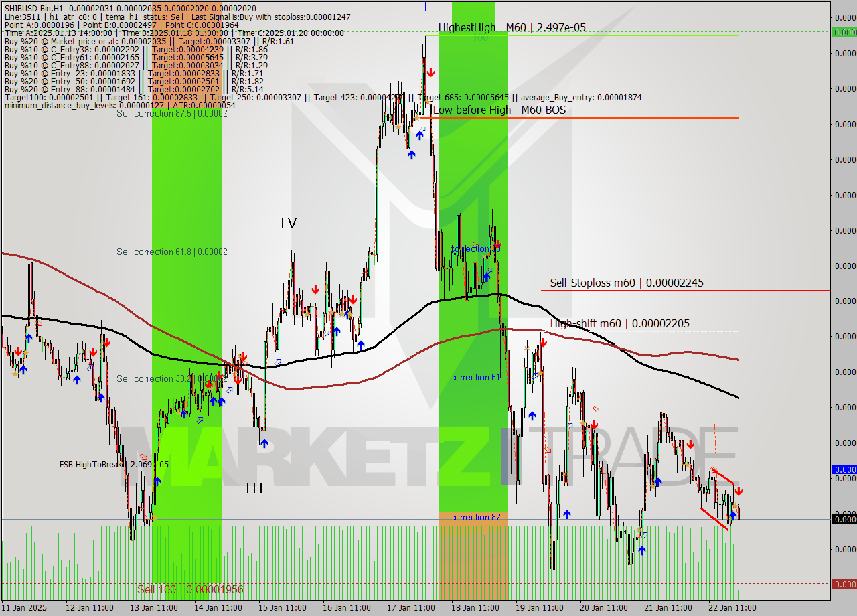The height and width of the screenshot is (616, 857).
Task: Click the blue 'correction 38' label
Action: pos(475,248)
